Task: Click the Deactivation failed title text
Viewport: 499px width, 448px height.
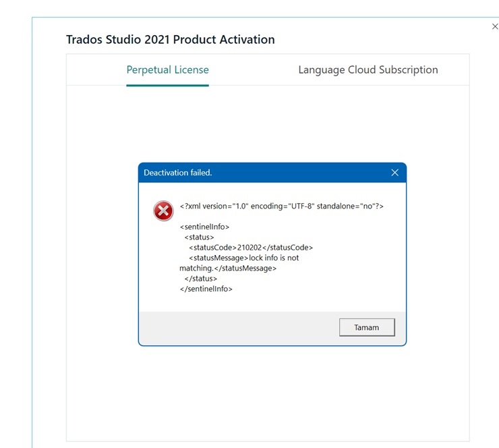Action: pyautogui.click(x=177, y=173)
